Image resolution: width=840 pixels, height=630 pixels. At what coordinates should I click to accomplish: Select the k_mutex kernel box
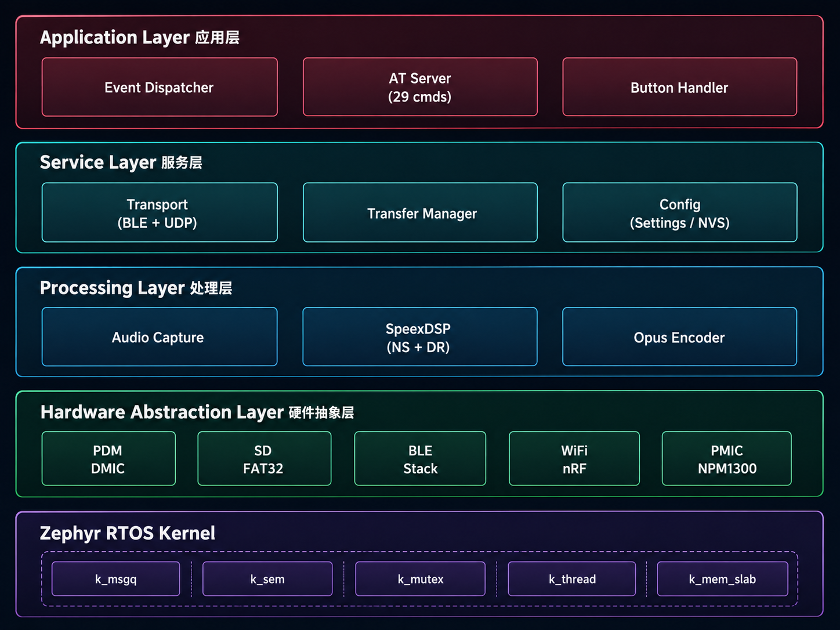click(x=420, y=579)
